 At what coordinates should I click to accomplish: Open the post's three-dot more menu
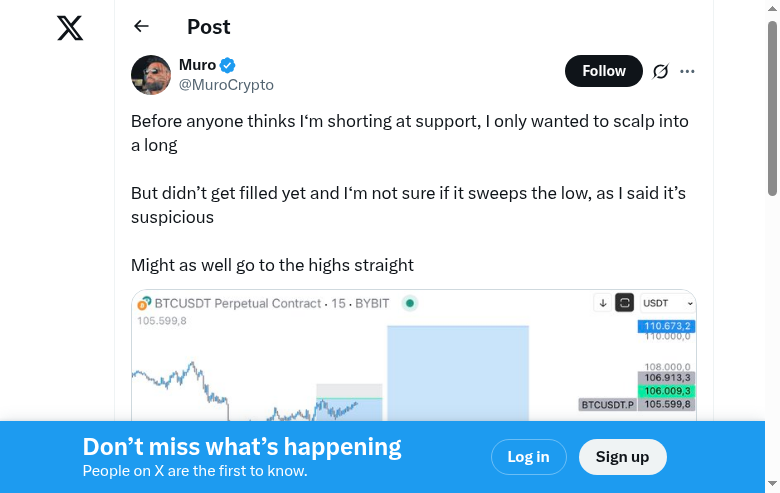(687, 71)
